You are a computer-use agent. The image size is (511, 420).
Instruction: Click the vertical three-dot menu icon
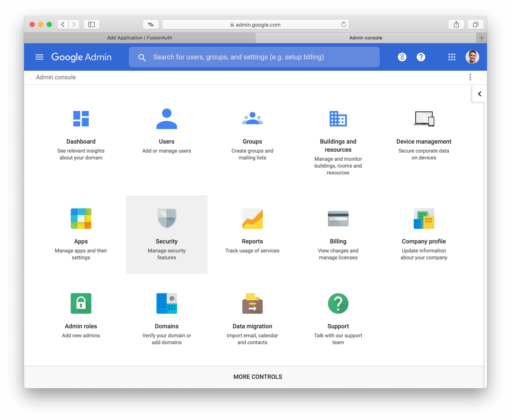[470, 77]
